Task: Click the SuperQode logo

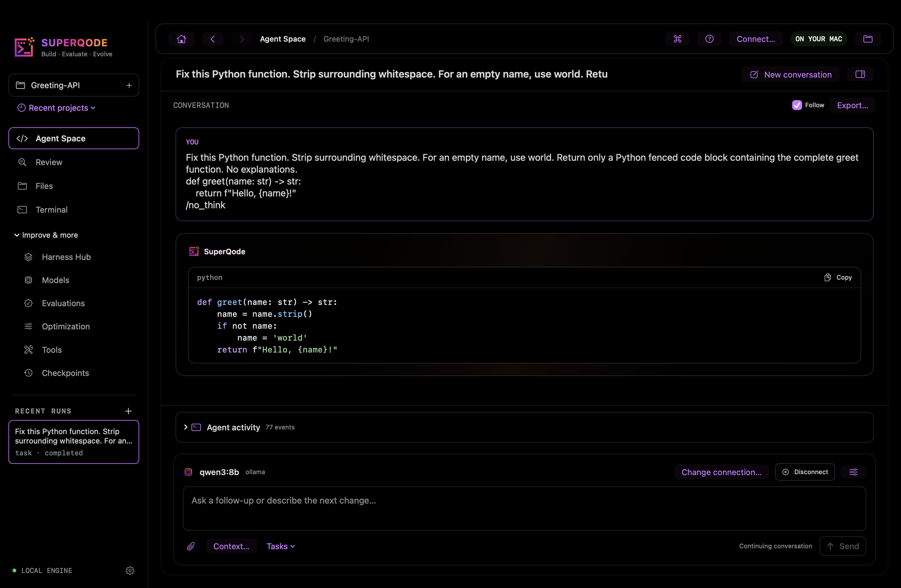Action: (24, 47)
